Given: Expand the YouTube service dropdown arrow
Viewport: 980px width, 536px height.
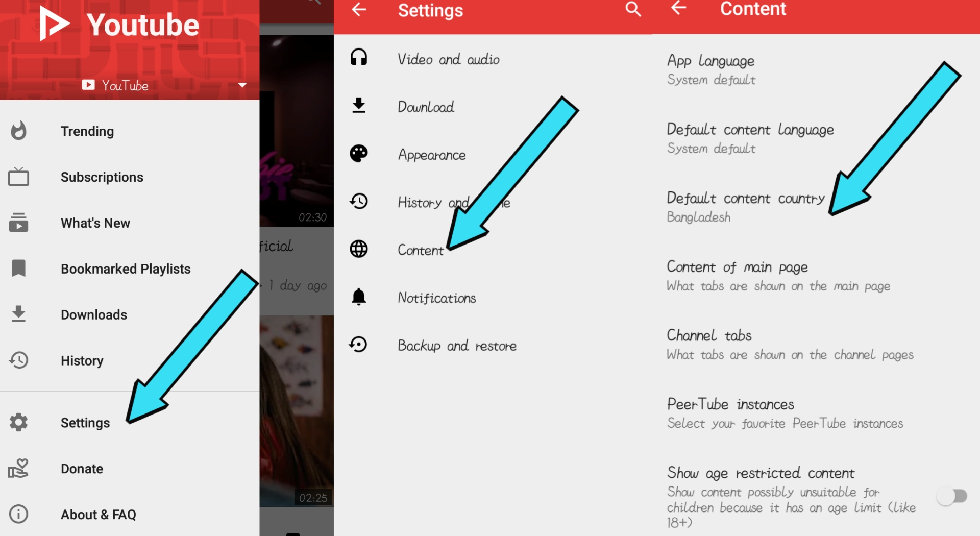Looking at the screenshot, I should click(x=242, y=85).
